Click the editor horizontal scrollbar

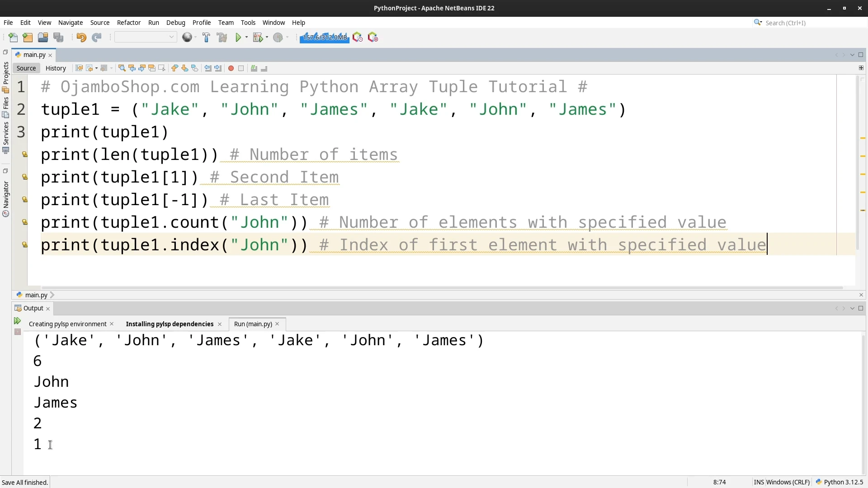pos(442,287)
